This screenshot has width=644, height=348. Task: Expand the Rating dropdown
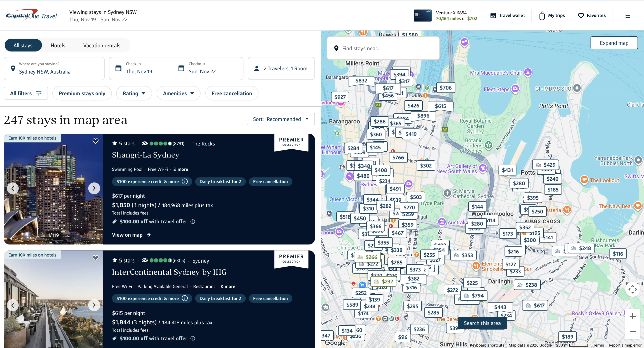coord(134,93)
